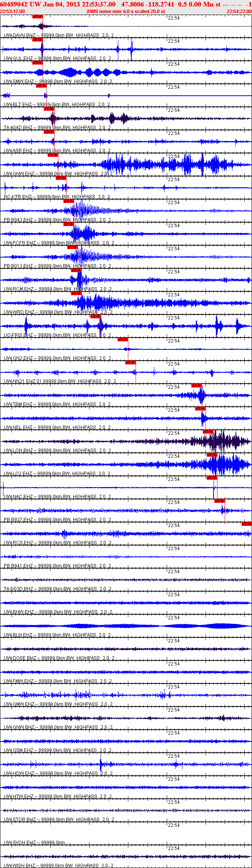The width and height of the screenshot is (252, 868).
Task: Select the 'UW BLN EHZ' station label
Action: [x=18, y=635]
